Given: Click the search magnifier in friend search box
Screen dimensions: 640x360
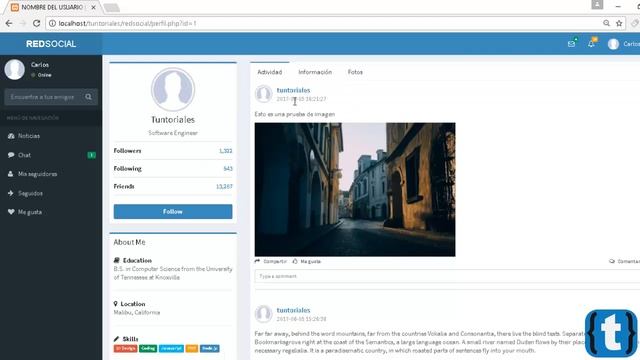Looking at the screenshot, I should [89, 97].
